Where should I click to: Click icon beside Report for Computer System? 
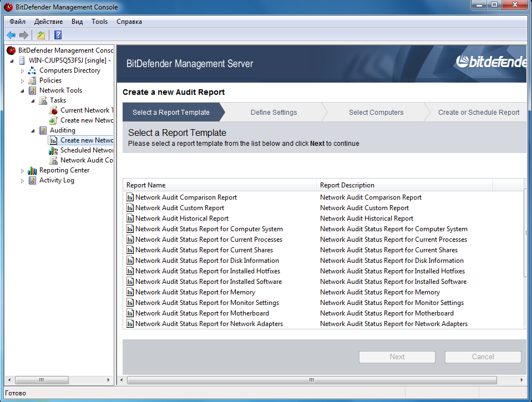130,228
